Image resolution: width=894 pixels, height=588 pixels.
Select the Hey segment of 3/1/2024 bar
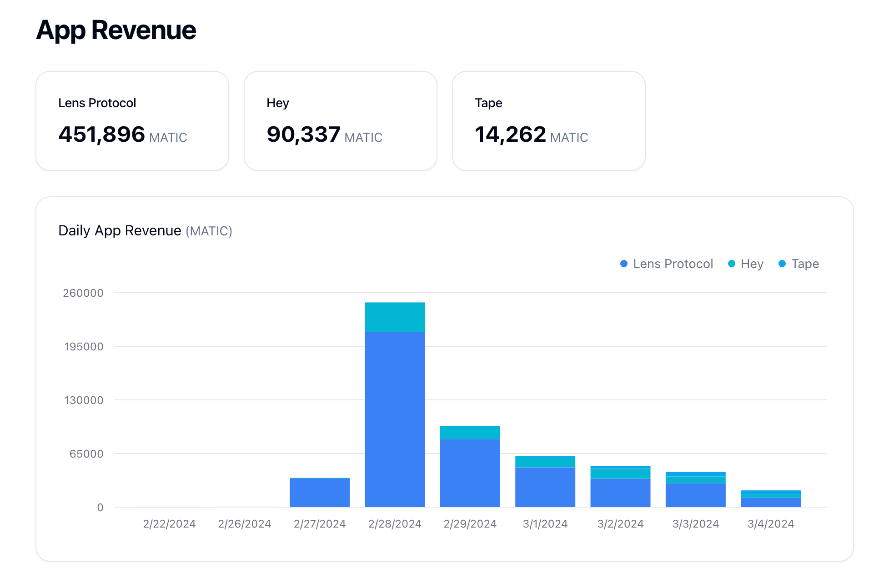pyautogui.click(x=545, y=462)
